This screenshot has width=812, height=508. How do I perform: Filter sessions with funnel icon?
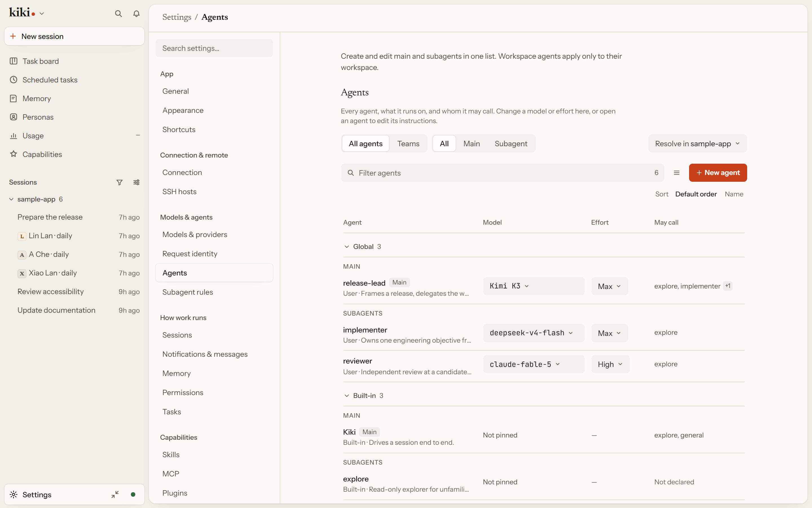pos(120,182)
